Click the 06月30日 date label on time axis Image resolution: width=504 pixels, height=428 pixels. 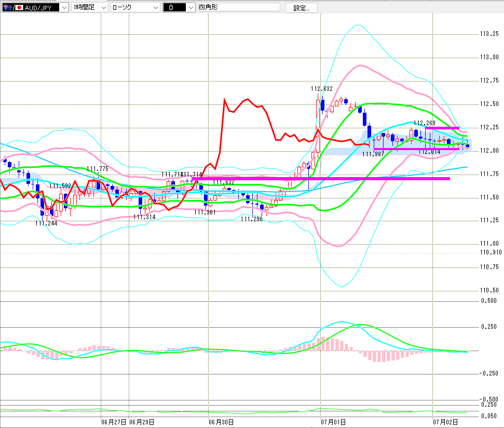[221, 422]
